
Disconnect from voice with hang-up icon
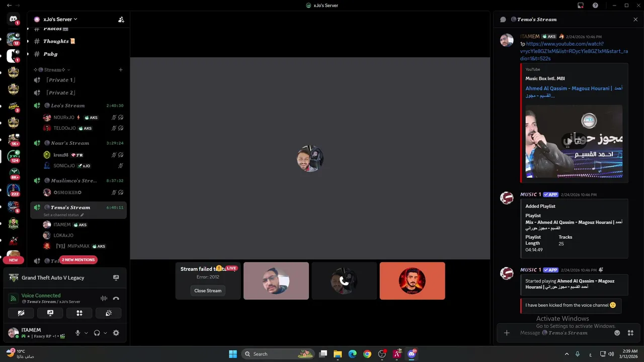click(x=116, y=298)
